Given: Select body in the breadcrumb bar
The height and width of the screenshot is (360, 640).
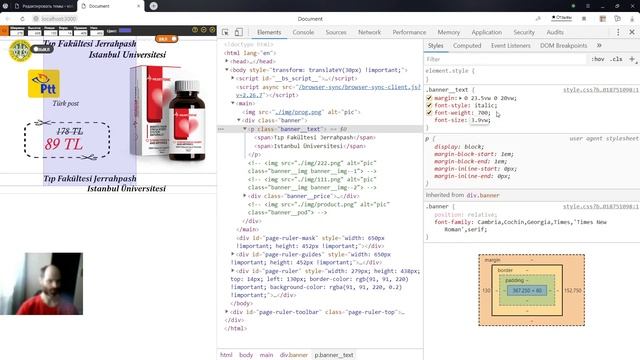Looking at the screenshot, I should [246, 355].
